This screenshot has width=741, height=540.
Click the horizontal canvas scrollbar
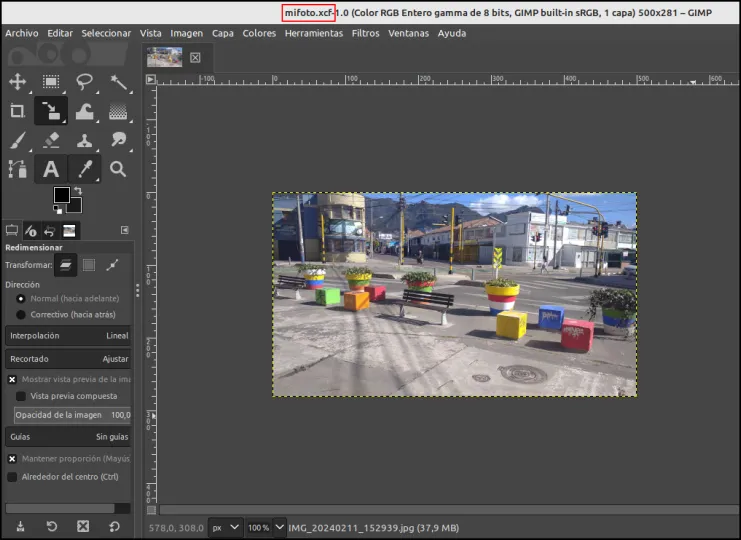[449, 510]
